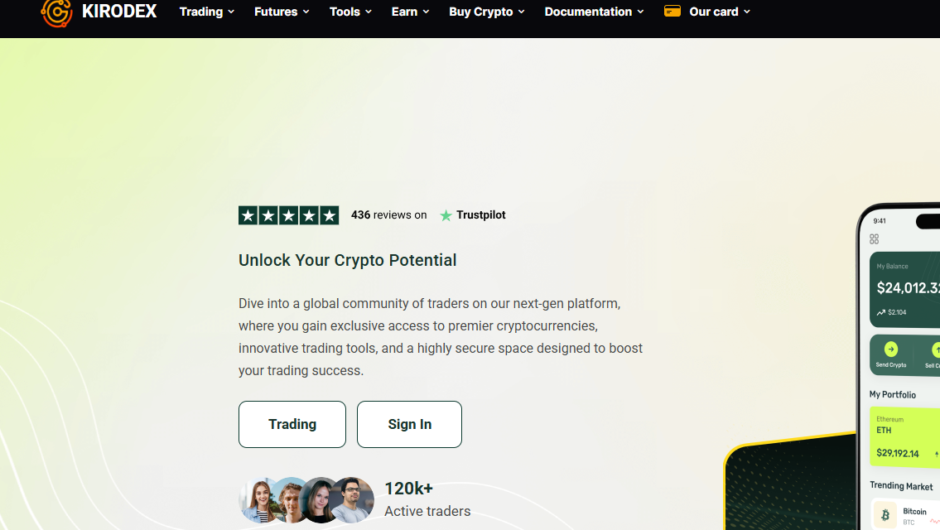The width and height of the screenshot is (940, 530).
Task: Click the active traders avatar group
Action: tap(306, 500)
